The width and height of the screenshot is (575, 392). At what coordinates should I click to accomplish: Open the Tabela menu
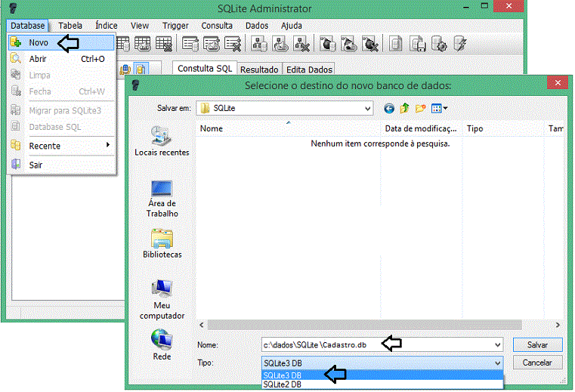pyautogui.click(x=70, y=26)
